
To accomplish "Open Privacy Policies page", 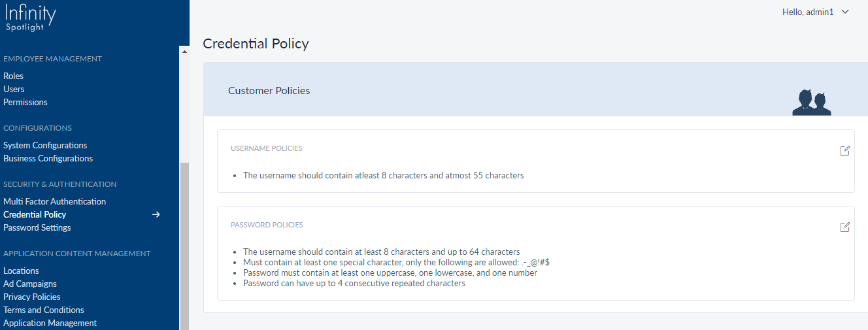I will [x=32, y=297].
